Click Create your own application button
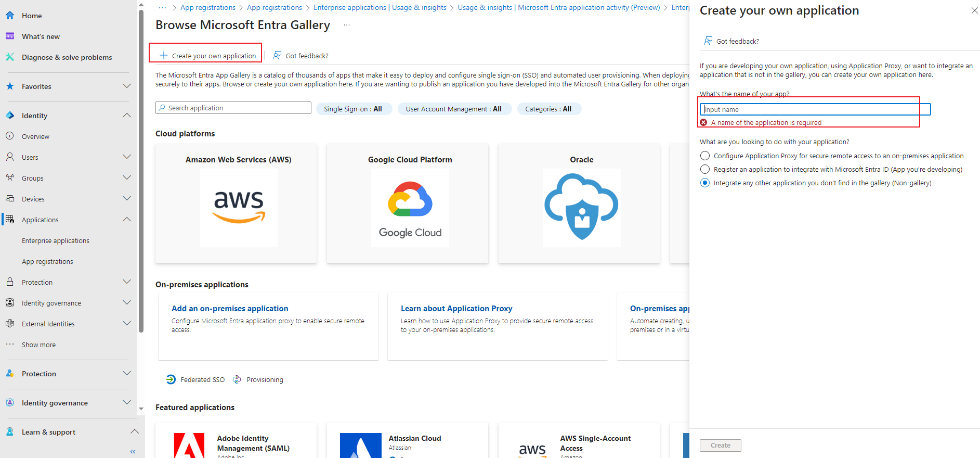The height and width of the screenshot is (458, 980). tap(208, 56)
